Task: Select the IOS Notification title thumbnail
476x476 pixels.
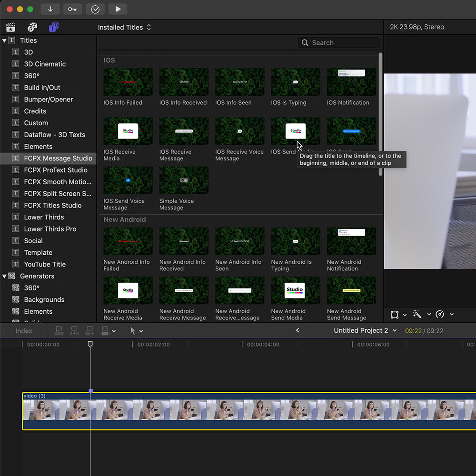Action: tap(351, 82)
